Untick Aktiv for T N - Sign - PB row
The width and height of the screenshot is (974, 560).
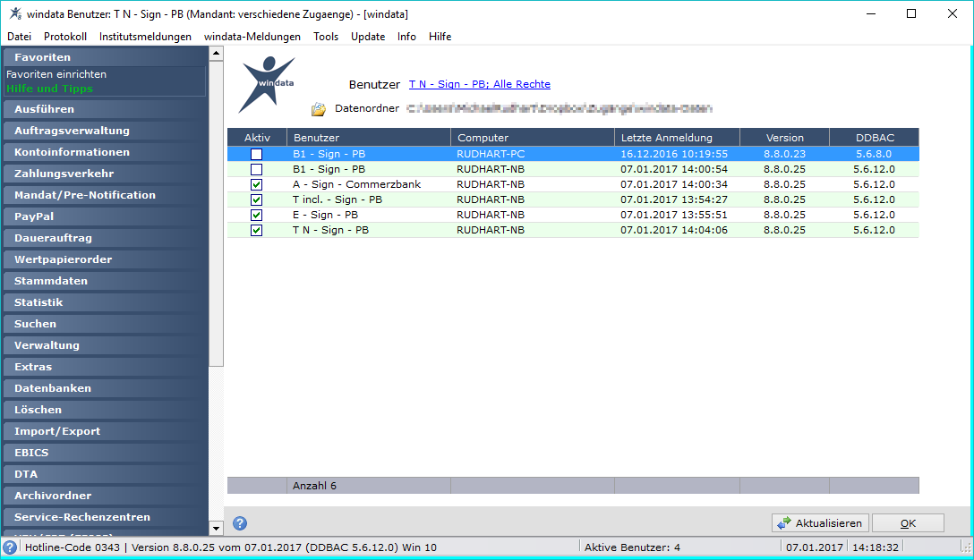[x=257, y=230]
